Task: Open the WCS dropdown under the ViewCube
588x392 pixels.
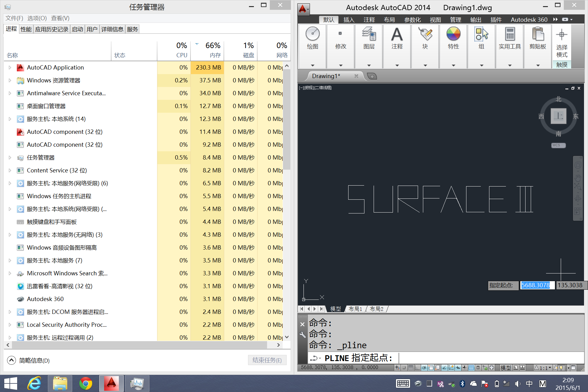Action: (558, 145)
